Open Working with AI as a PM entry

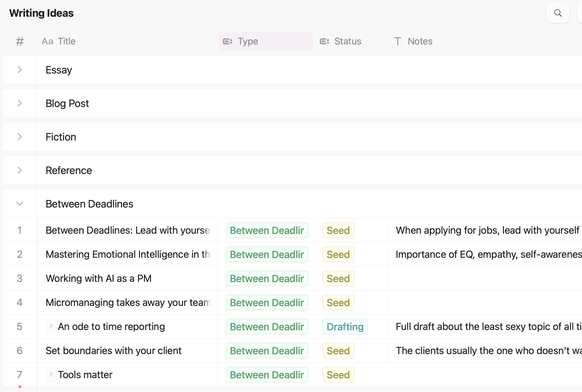coord(98,278)
